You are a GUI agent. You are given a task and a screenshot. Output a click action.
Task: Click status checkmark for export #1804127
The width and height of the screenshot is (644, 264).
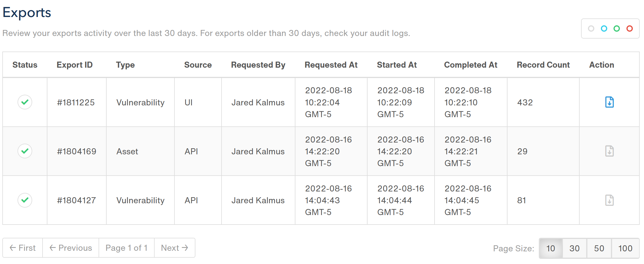25,200
